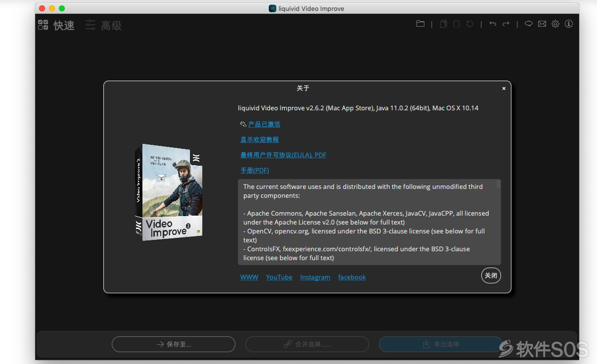Screen dimensions: 597x364
Task: Open a folder with the folder icon
Action: coord(420,24)
